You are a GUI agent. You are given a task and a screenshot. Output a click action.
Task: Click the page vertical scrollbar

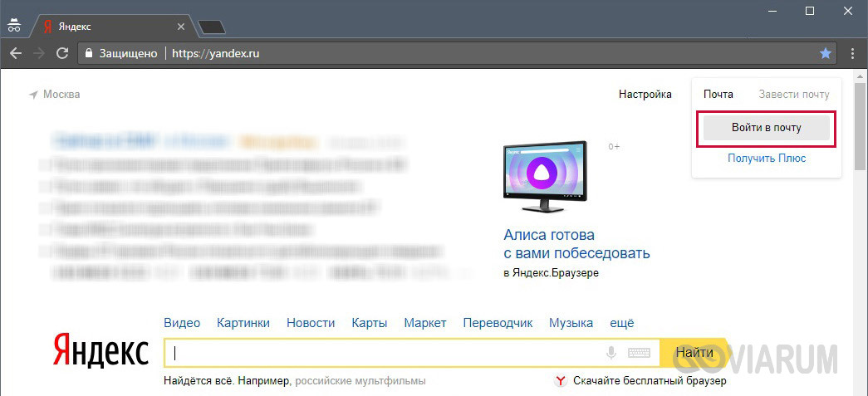click(x=861, y=127)
